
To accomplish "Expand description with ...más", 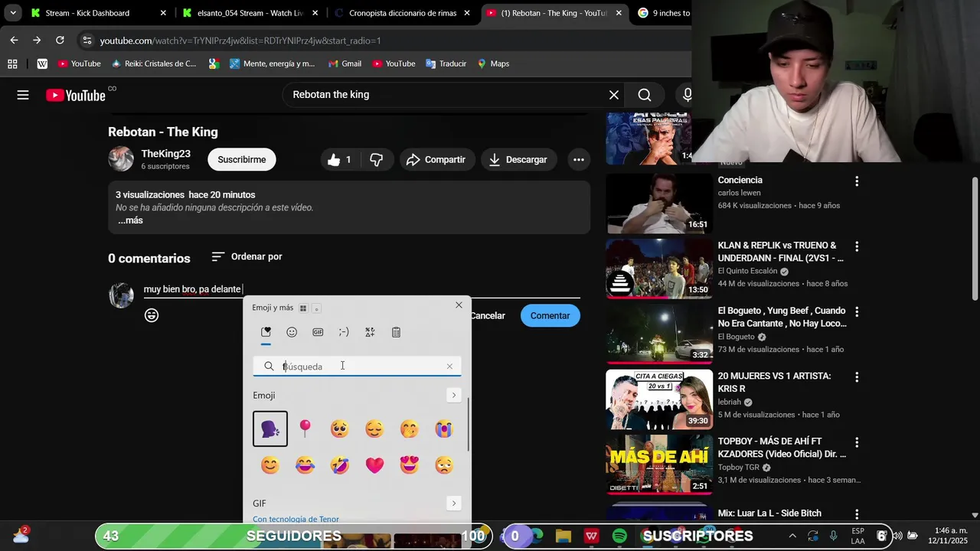I will [130, 220].
